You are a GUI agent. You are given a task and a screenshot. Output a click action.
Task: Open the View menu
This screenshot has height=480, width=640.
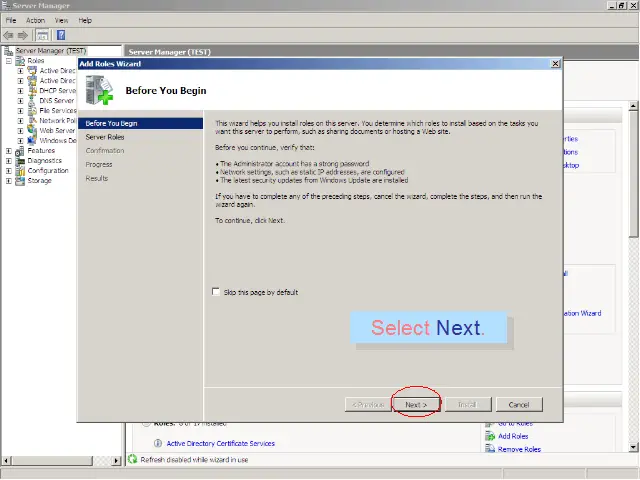[62, 20]
